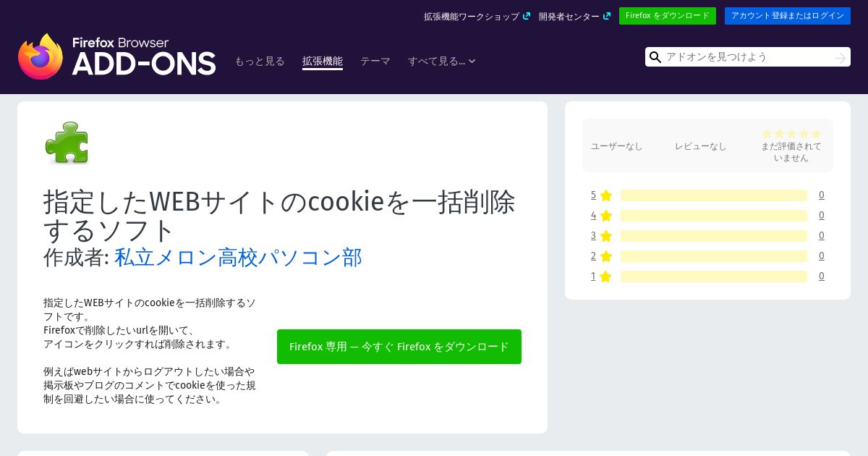Click the 4 rating number link
This screenshot has width=868, height=456.
pyautogui.click(x=593, y=216)
